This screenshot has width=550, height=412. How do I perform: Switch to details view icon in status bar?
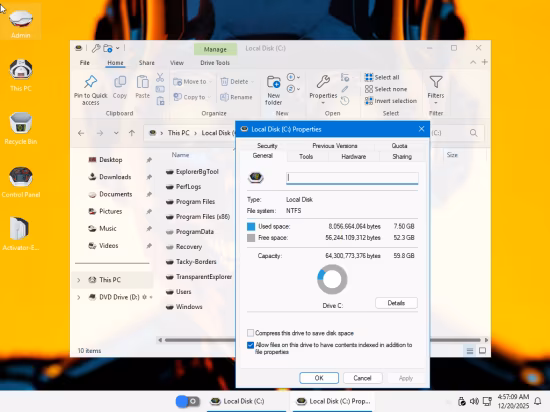click(x=470, y=351)
